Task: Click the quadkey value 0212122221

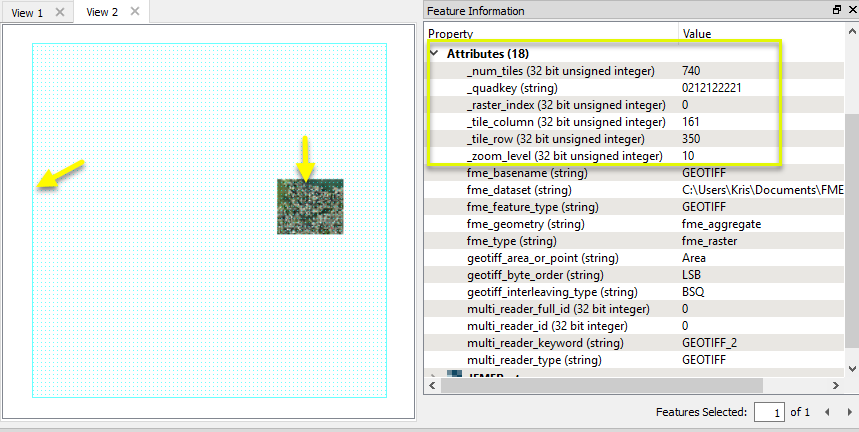Action: click(712, 88)
